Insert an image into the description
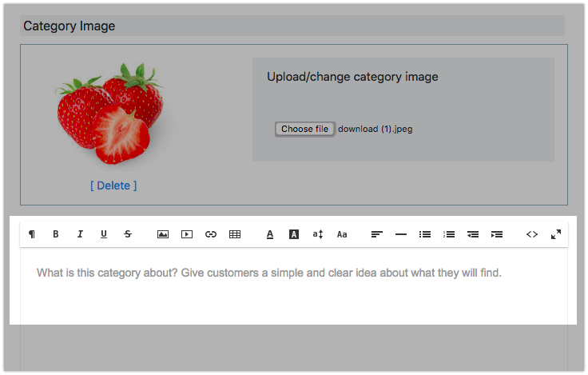This screenshot has height=375, width=588. (x=163, y=234)
